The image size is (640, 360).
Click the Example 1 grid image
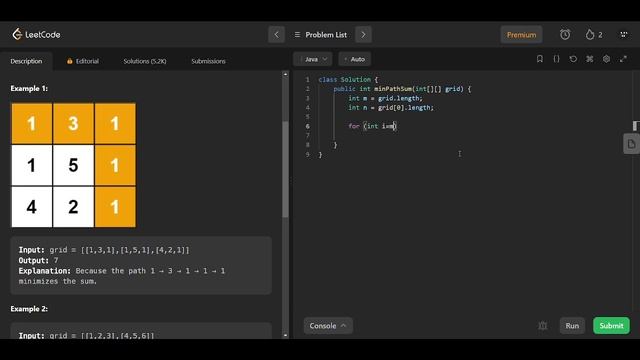pyautogui.click(x=73, y=165)
